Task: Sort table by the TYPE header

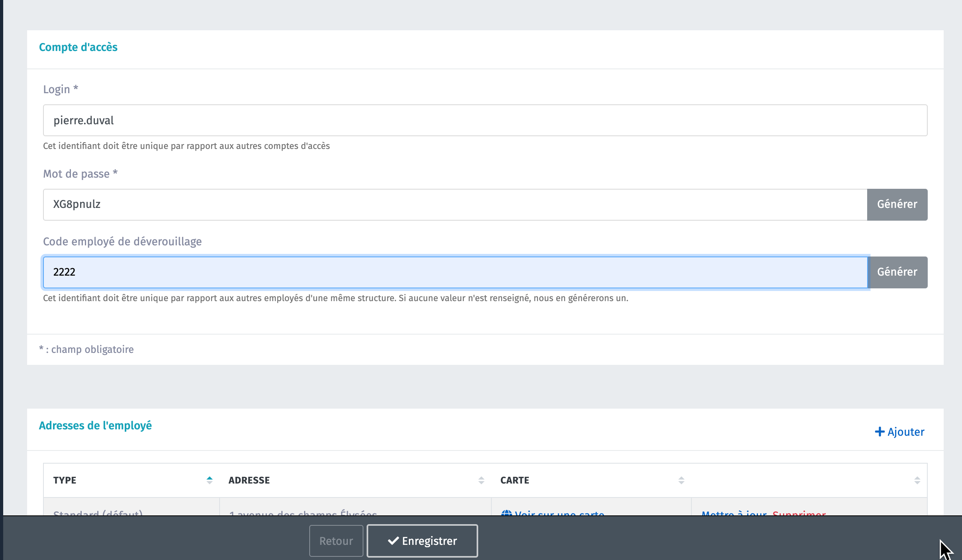Action: 65,480
